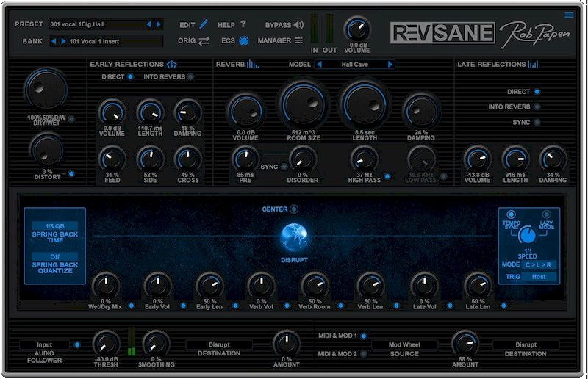Open the Audio Follower Input selector
Image resolution: width=588 pixels, height=379 pixels.
[44, 344]
